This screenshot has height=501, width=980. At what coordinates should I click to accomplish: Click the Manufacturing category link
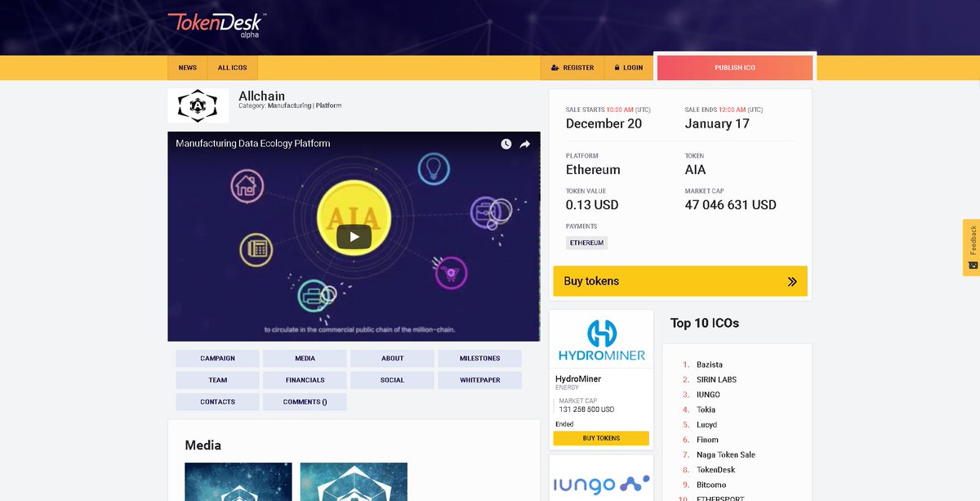[289, 105]
